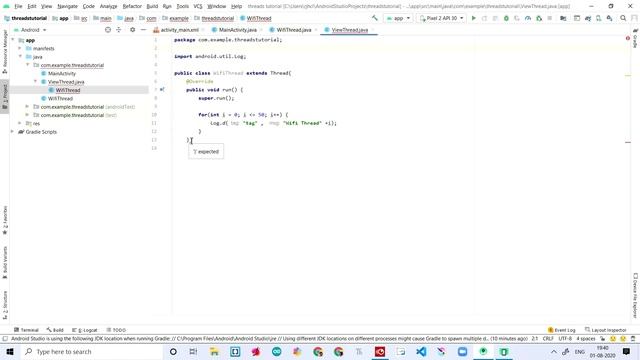Collapse the ViewThread.java node
This screenshot has height=360, width=640.
click(35, 82)
